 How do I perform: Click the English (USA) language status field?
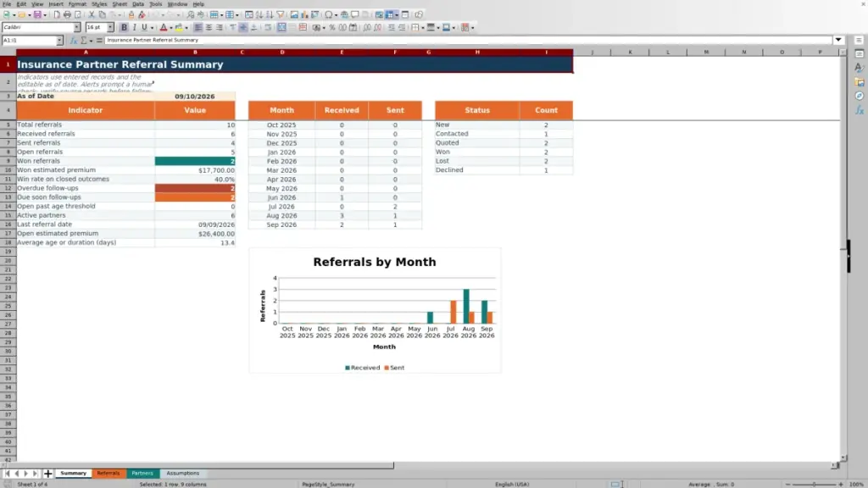(512, 484)
